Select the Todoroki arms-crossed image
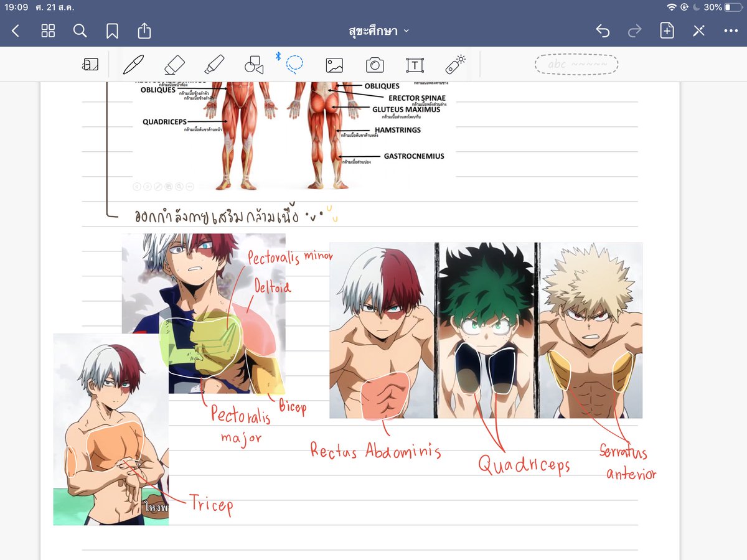Screen dimensions: 747x560 click(111, 429)
